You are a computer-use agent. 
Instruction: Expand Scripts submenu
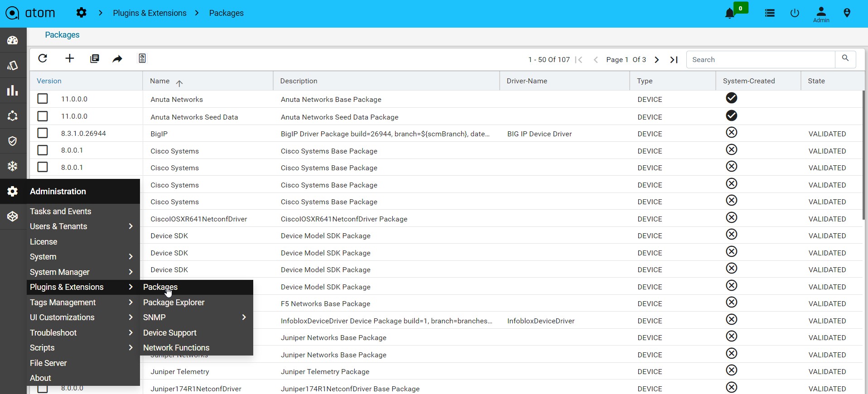point(130,348)
